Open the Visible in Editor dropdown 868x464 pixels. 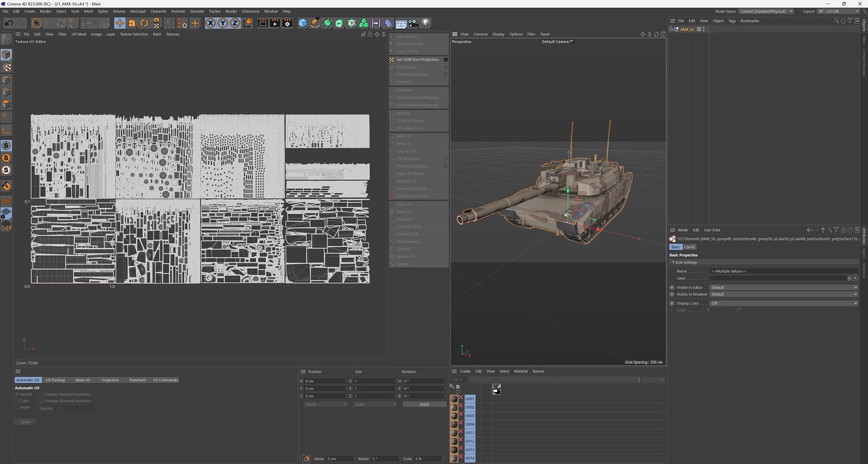pyautogui.click(x=784, y=287)
